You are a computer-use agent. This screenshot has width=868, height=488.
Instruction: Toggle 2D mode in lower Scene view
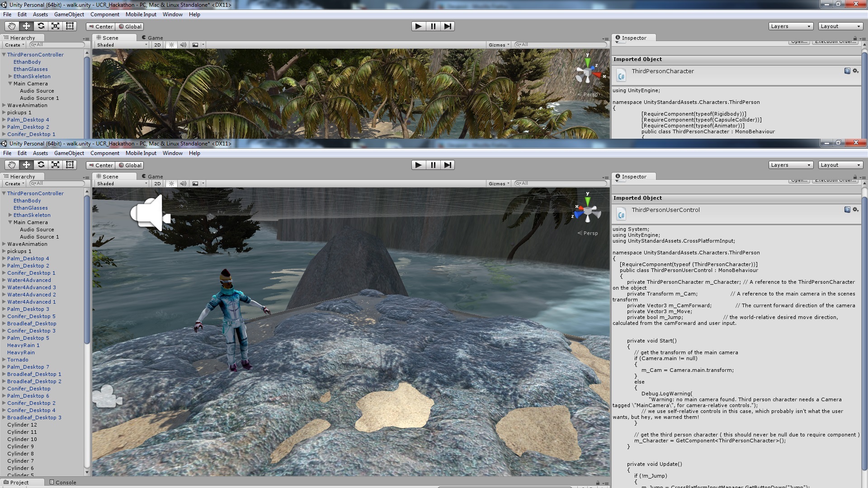coord(157,183)
